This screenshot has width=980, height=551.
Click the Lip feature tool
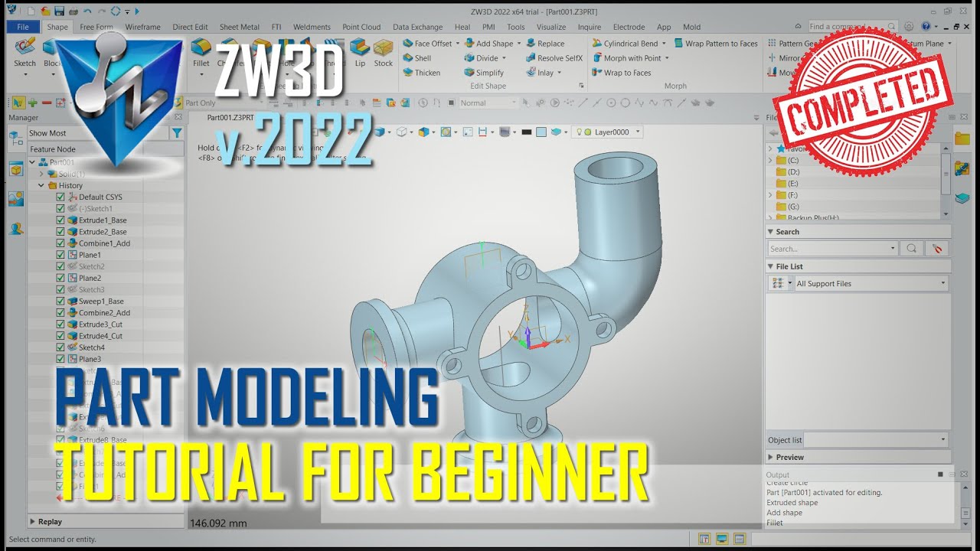[x=360, y=52]
